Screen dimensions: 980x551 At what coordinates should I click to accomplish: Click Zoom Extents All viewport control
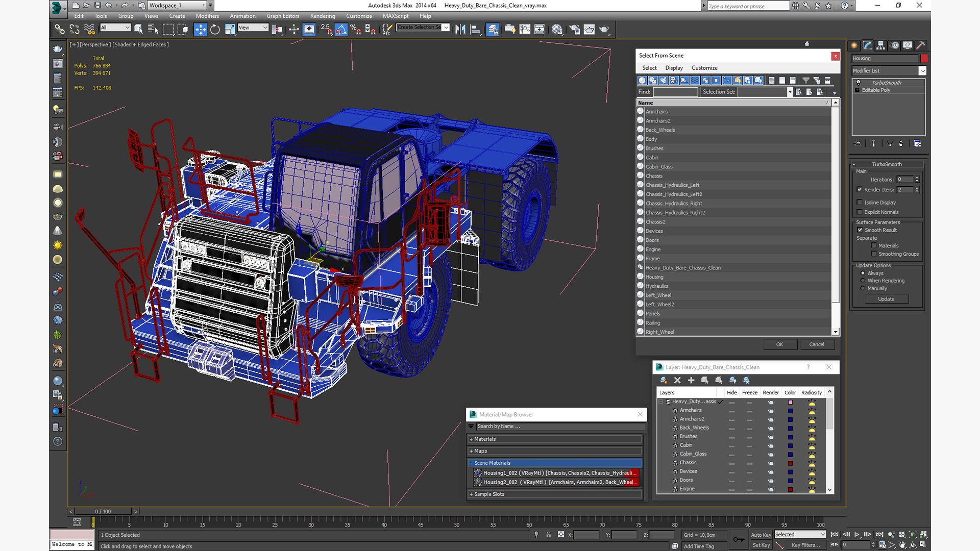point(923,535)
